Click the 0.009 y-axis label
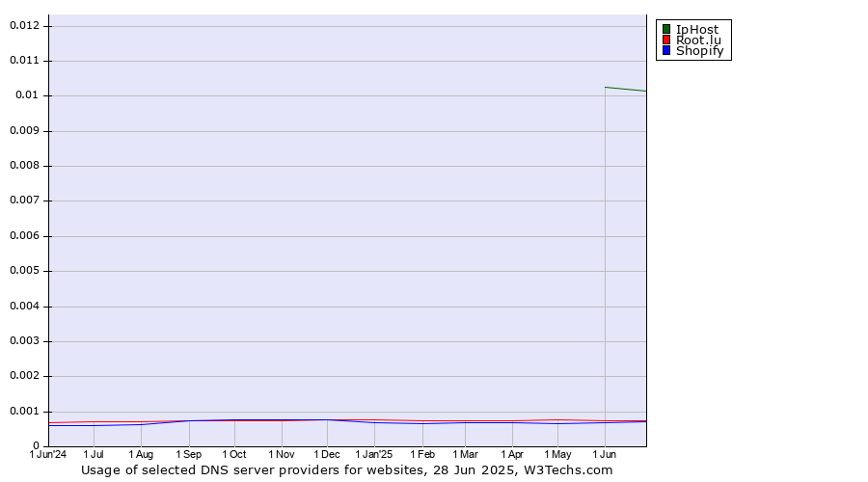 [24, 130]
